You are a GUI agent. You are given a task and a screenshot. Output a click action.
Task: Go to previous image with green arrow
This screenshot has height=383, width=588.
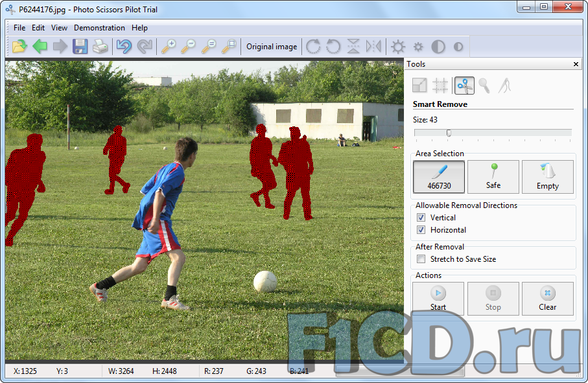[x=40, y=47]
